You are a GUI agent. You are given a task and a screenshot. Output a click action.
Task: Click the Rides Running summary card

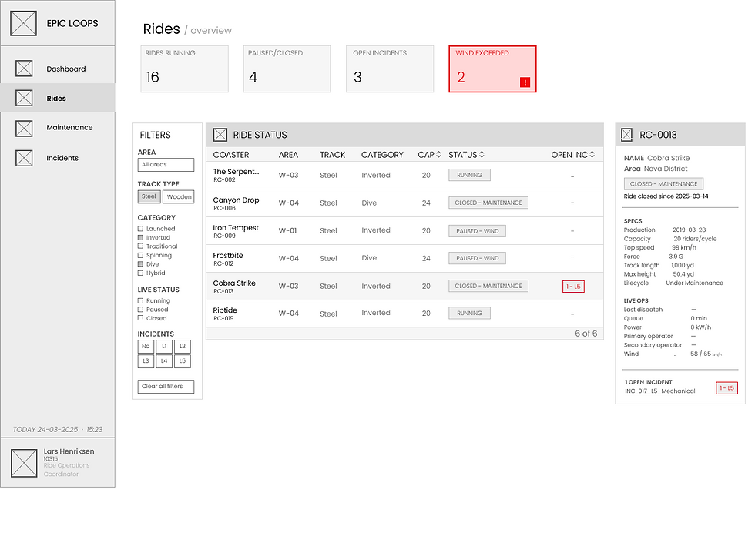tap(184, 69)
